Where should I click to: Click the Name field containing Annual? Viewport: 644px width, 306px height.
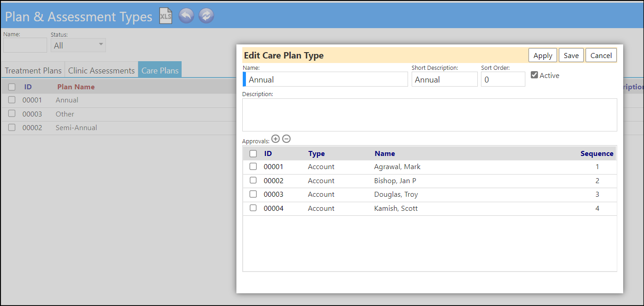point(326,79)
